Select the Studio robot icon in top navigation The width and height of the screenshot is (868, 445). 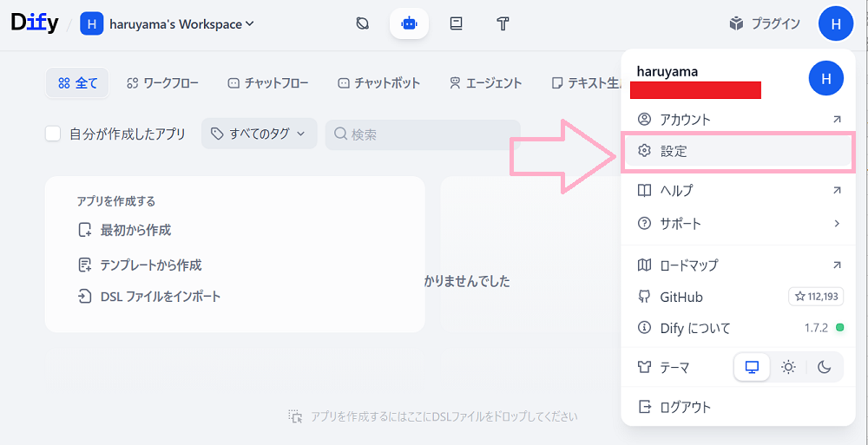(409, 24)
